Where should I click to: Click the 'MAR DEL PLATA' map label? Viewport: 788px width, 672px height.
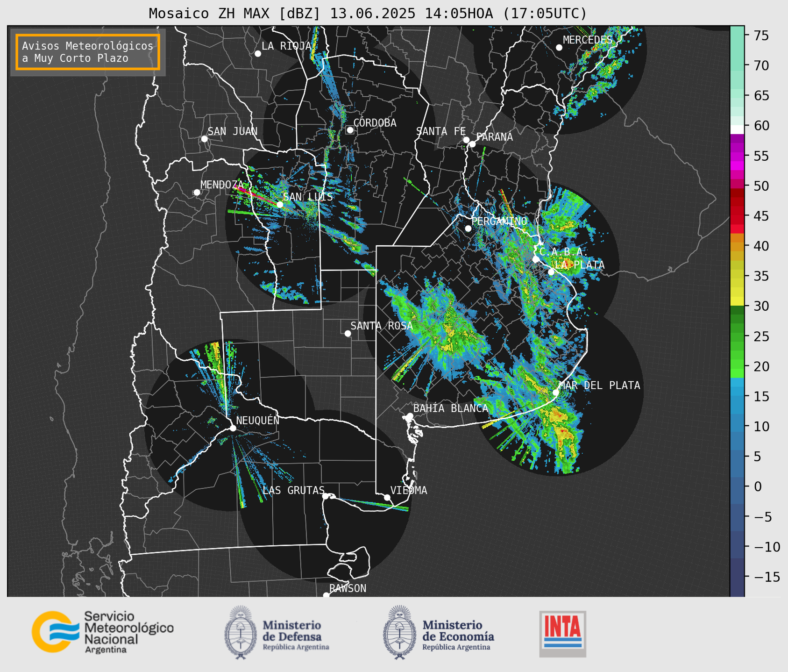coord(599,385)
